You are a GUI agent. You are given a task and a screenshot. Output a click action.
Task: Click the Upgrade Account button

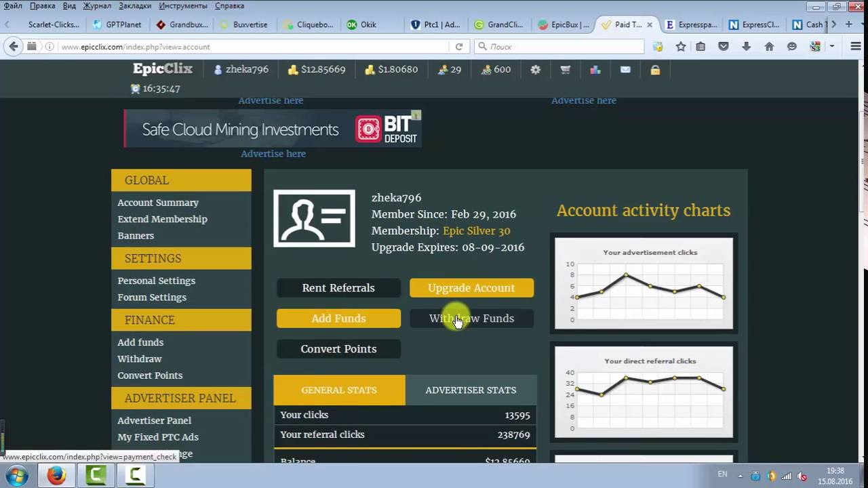[x=471, y=288]
